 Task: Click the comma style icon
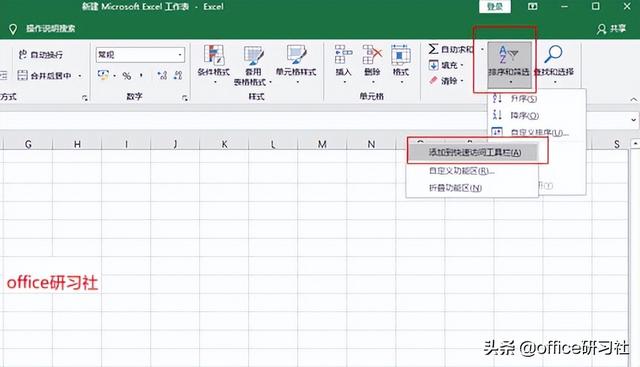pos(141,76)
